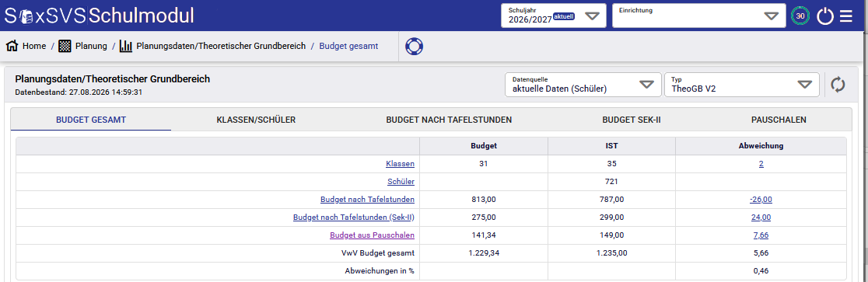Open help via the lifebuoy icon
Image resolution: width=868 pixels, height=282 pixels.
pos(414,47)
